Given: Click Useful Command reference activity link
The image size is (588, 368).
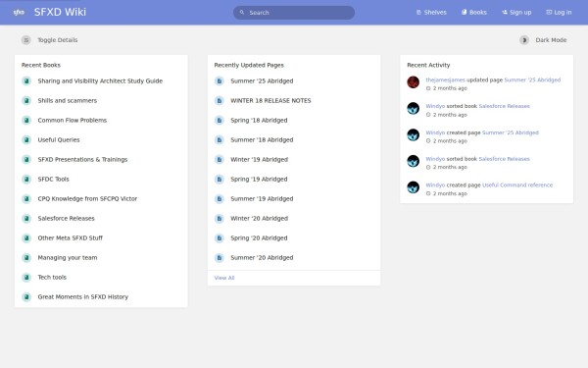Looking at the screenshot, I should coord(517,185).
